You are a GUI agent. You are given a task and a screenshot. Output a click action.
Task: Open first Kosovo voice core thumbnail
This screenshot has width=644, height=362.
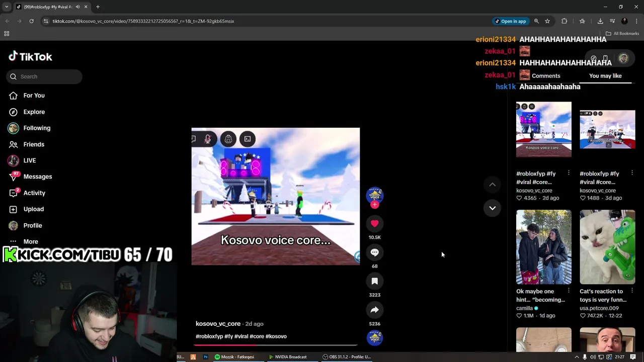[543, 129]
